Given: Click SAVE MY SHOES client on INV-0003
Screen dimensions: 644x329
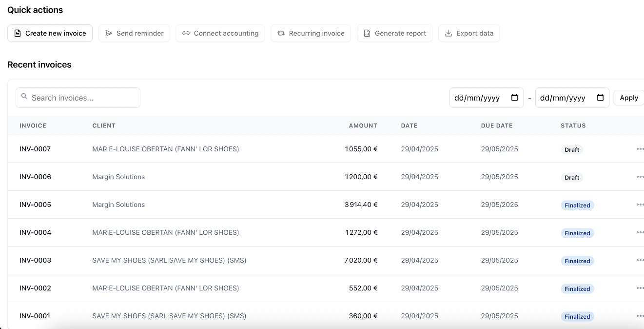Looking at the screenshot, I should point(169,260).
